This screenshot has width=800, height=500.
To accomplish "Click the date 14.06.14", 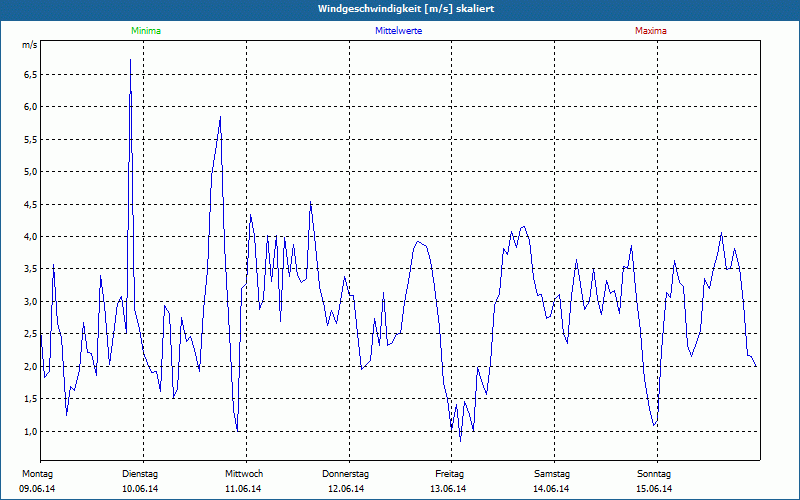I will tap(551, 489).
